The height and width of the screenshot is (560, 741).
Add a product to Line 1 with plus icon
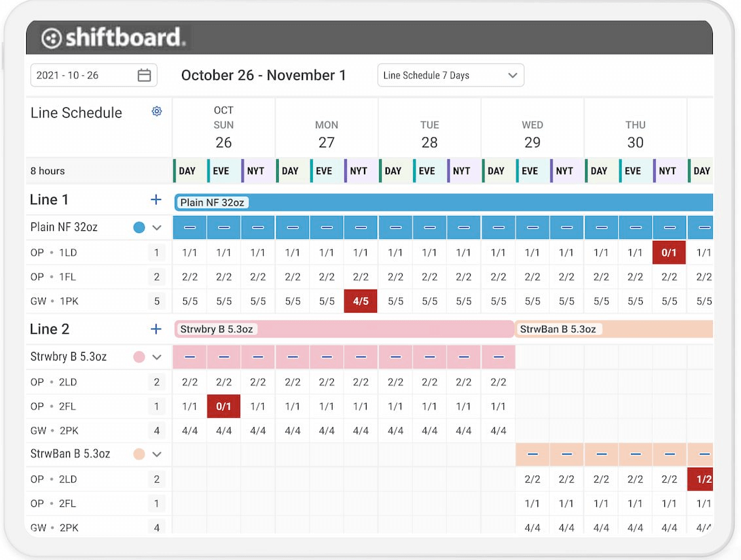pyautogui.click(x=156, y=199)
